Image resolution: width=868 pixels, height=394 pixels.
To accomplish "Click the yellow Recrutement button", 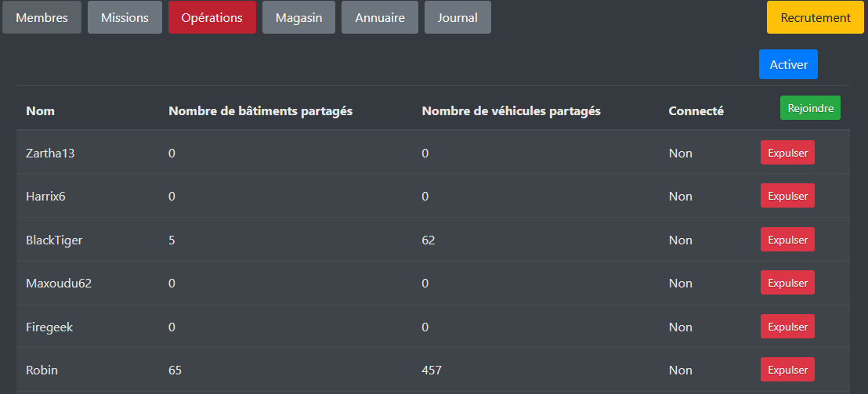I will [x=816, y=17].
